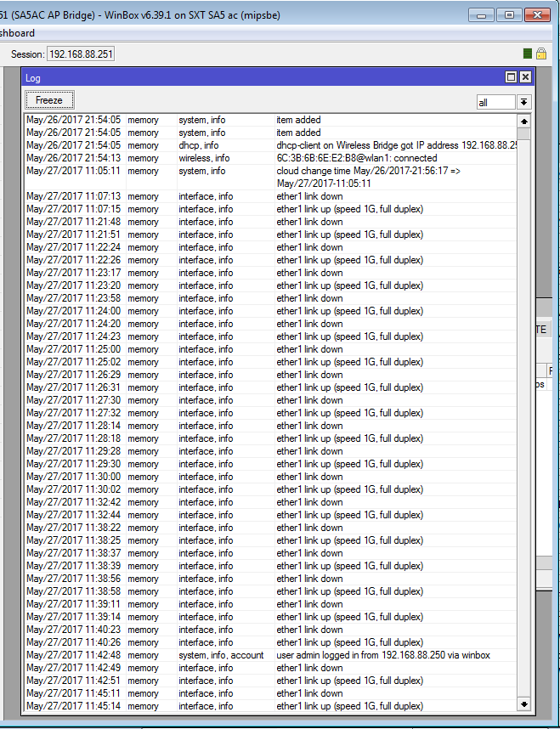
Task: Maximize the WinBox window
Action: coord(509,15)
